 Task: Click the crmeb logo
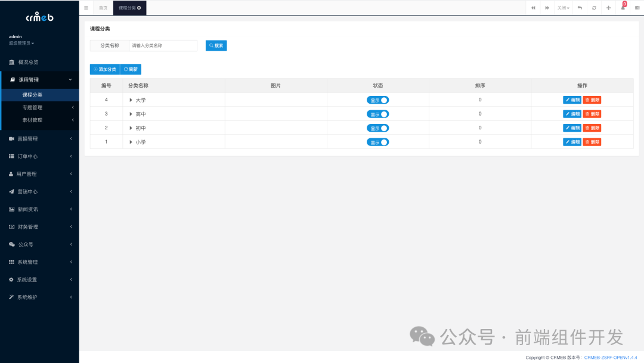(x=39, y=17)
